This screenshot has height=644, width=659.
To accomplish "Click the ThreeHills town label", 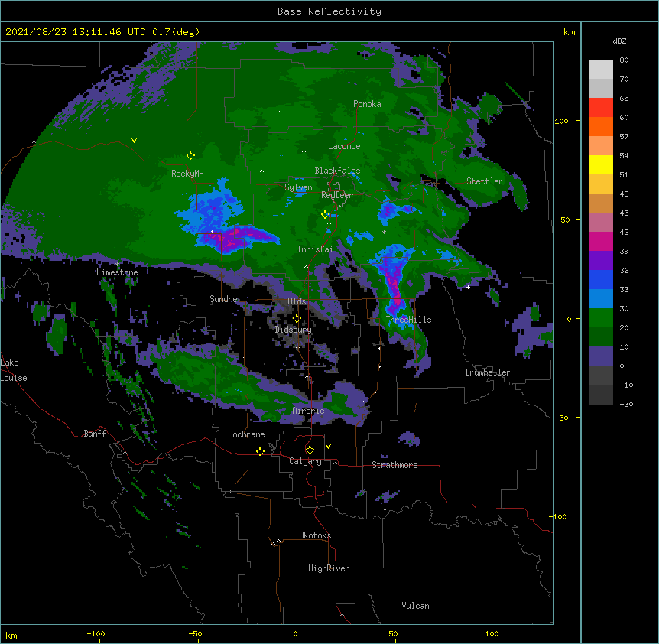I will pos(408,320).
